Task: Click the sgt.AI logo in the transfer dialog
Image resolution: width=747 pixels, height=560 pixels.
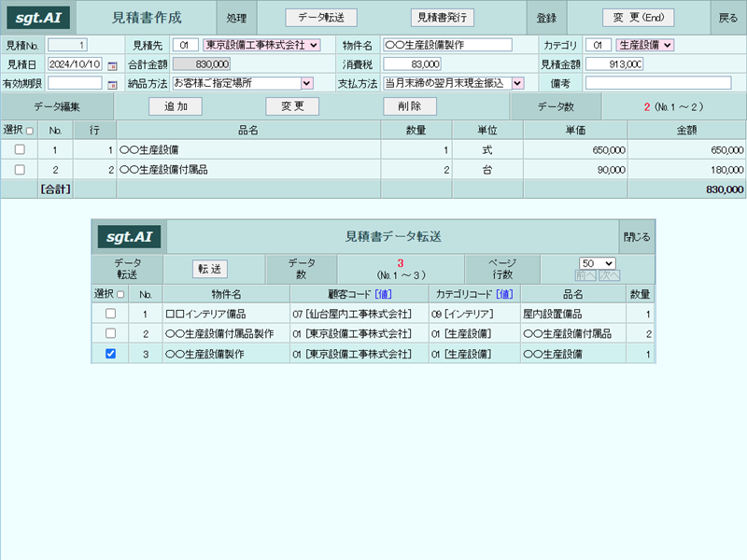Action: pos(129,237)
